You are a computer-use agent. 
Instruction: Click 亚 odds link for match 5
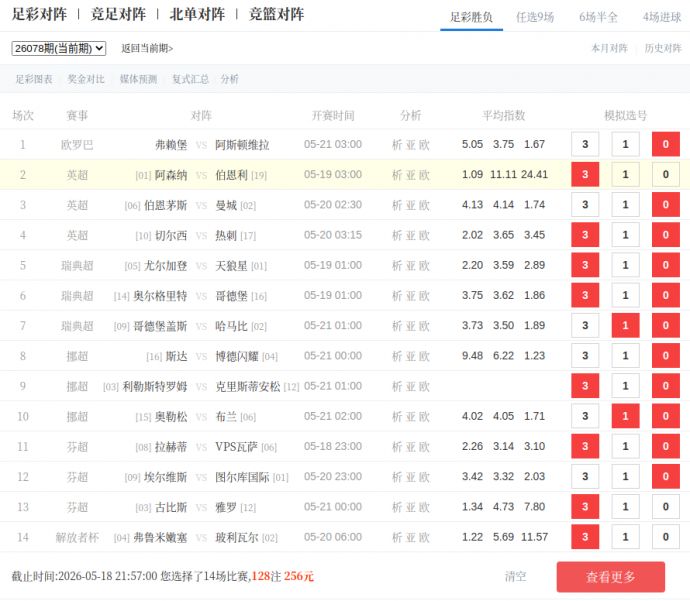411,265
